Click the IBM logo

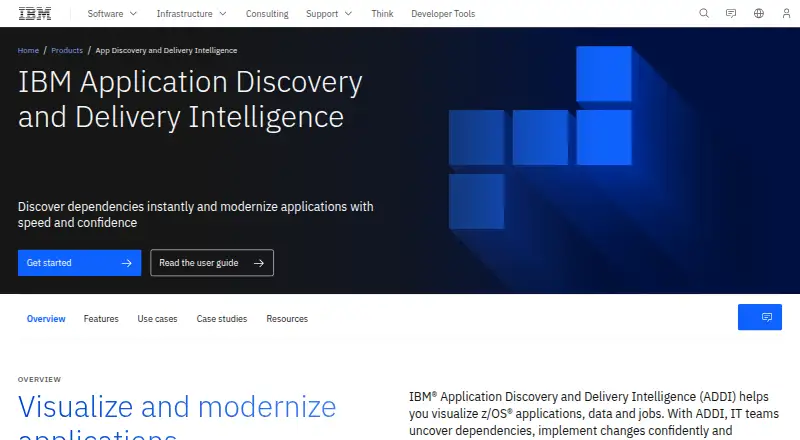point(35,14)
